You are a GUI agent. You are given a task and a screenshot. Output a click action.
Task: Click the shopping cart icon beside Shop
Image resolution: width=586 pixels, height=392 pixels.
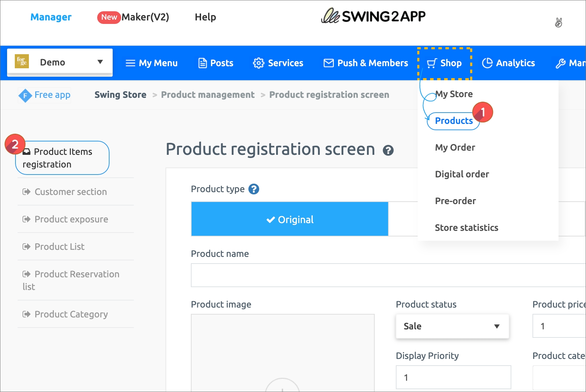coord(432,63)
